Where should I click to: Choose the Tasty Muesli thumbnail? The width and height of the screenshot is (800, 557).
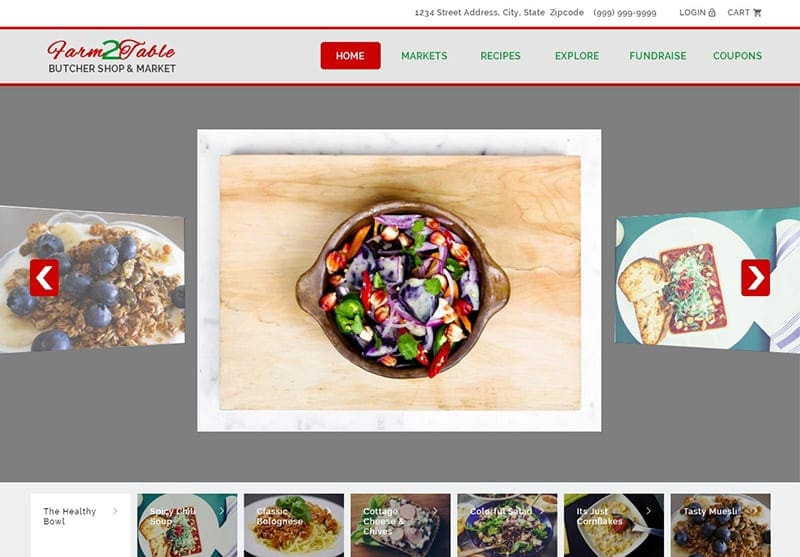(720, 525)
